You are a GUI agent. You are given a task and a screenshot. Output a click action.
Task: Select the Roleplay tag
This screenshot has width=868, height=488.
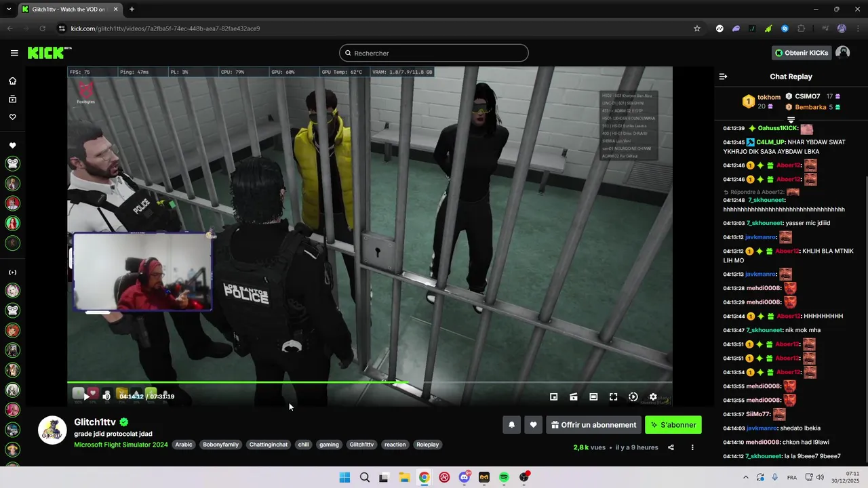click(428, 445)
